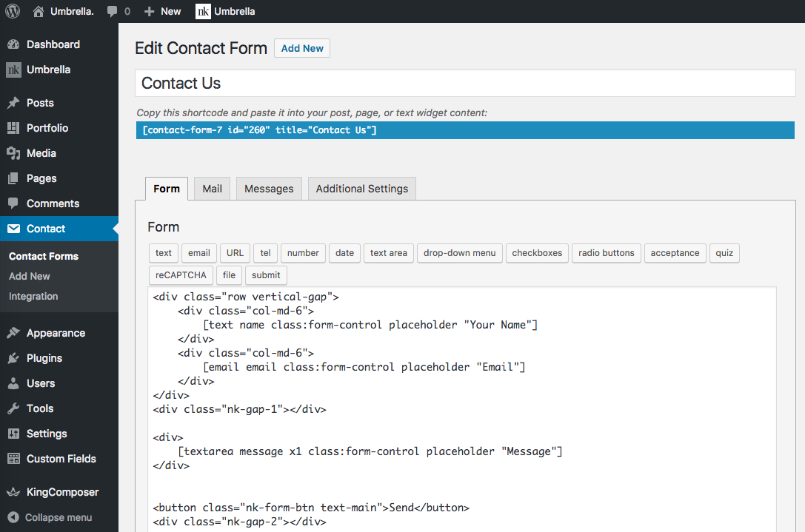This screenshot has height=532, width=805.
Task: Insert a checkboxes form tag
Action: pos(537,253)
